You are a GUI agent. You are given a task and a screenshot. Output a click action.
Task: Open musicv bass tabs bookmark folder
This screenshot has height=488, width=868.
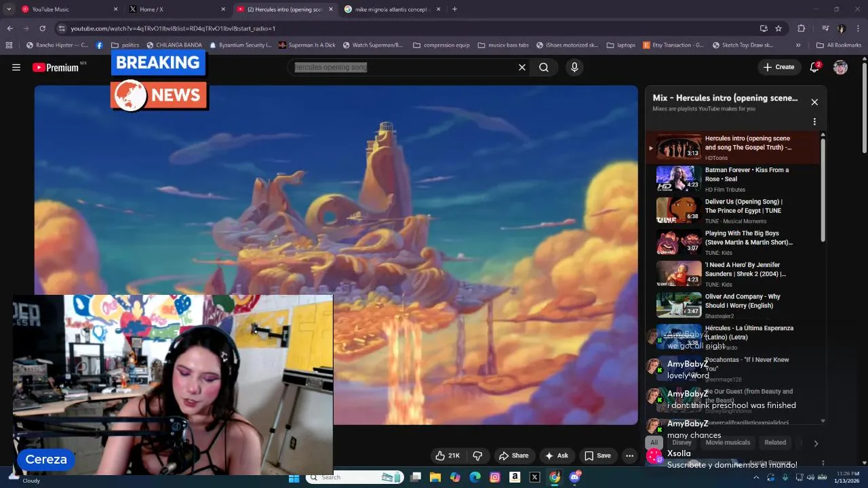[503, 45]
